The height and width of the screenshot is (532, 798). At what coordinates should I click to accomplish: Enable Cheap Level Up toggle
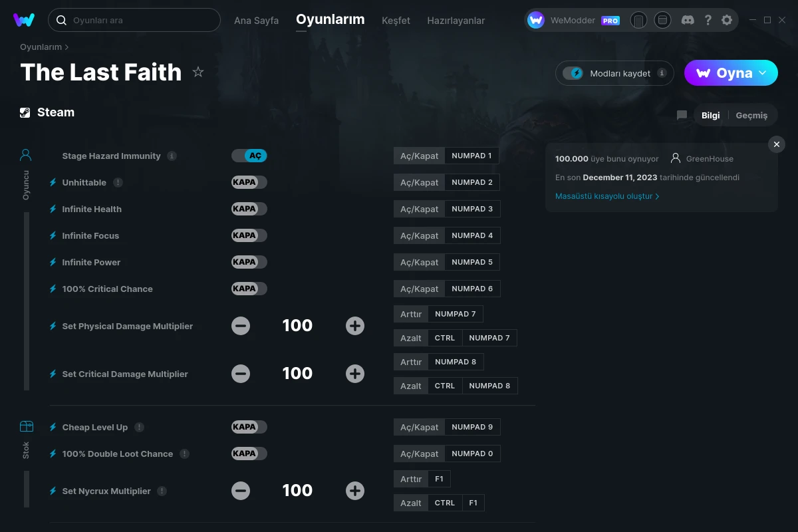click(x=249, y=427)
